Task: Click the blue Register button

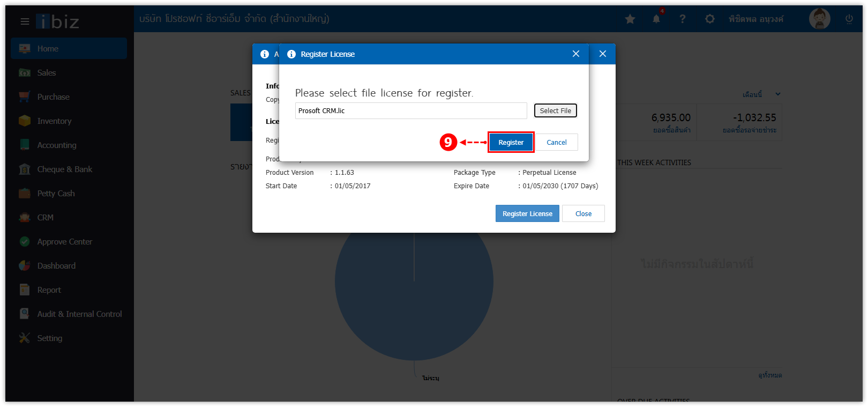Action: [x=511, y=142]
